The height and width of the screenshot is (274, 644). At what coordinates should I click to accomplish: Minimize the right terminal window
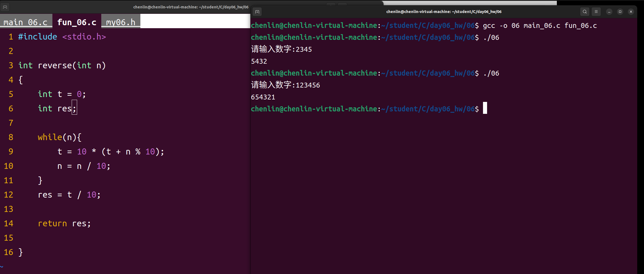pyautogui.click(x=609, y=12)
